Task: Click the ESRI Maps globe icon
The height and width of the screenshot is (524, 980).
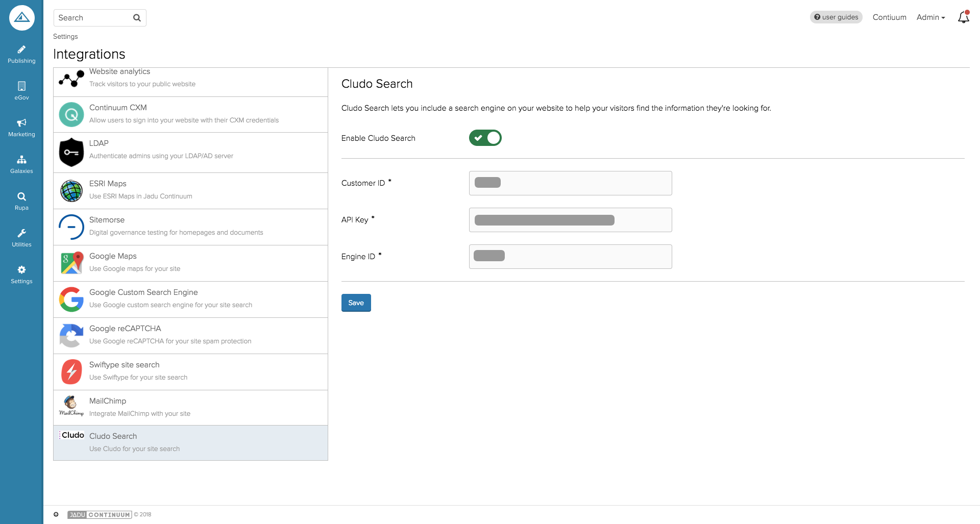Action: point(71,191)
